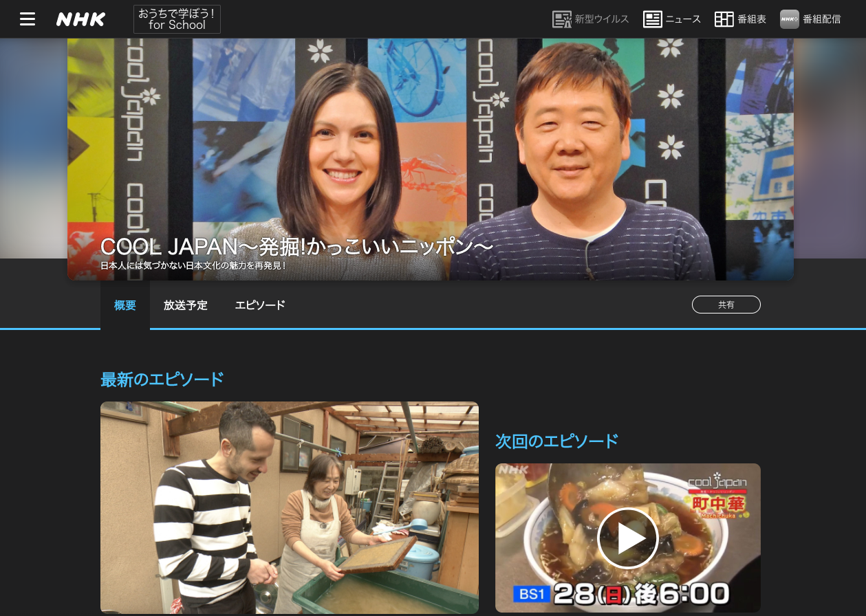Click the 番組表 text label
This screenshot has height=616, width=866.
click(752, 19)
